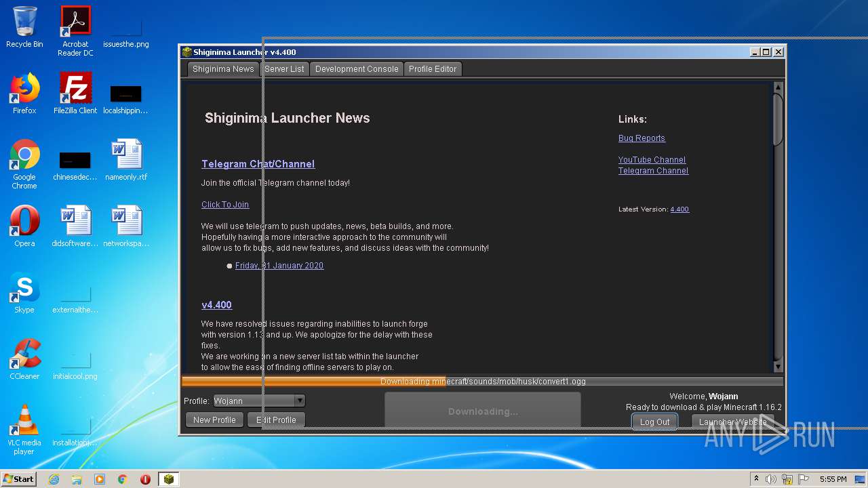This screenshot has width=868, height=488.
Task: Launch Google Chrome desktop shortcut
Action: click(x=24, y=164)
